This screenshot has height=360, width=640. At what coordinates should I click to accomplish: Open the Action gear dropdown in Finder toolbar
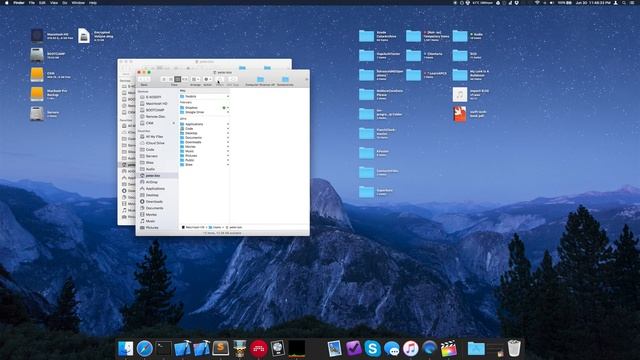pyautogui.click(x=208, y=79)
